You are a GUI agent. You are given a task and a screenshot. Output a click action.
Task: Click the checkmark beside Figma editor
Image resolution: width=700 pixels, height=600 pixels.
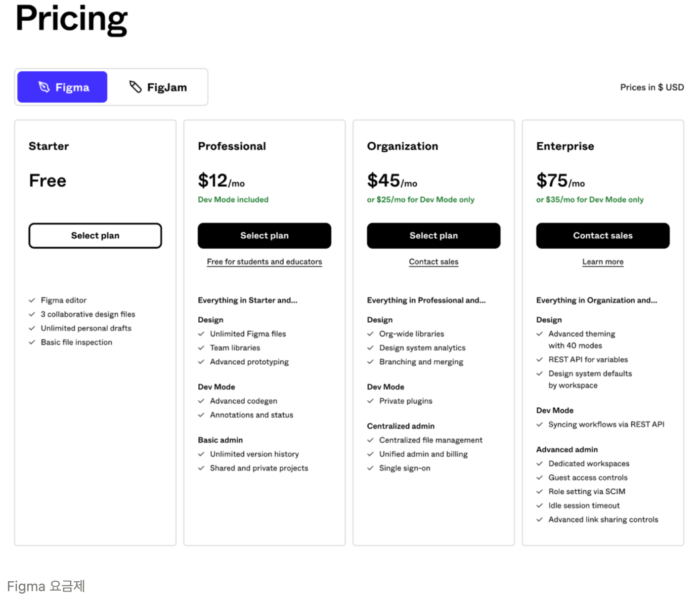coord(31,300)
